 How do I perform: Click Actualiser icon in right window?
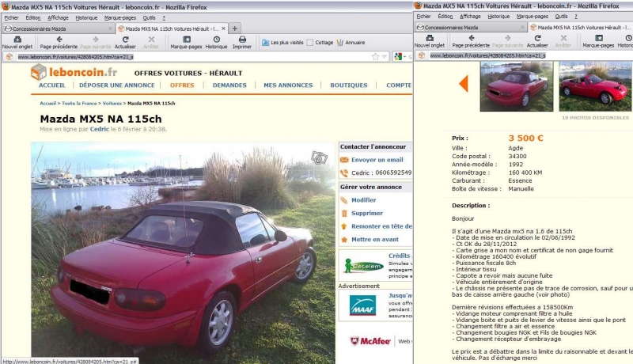coord(537,38)
